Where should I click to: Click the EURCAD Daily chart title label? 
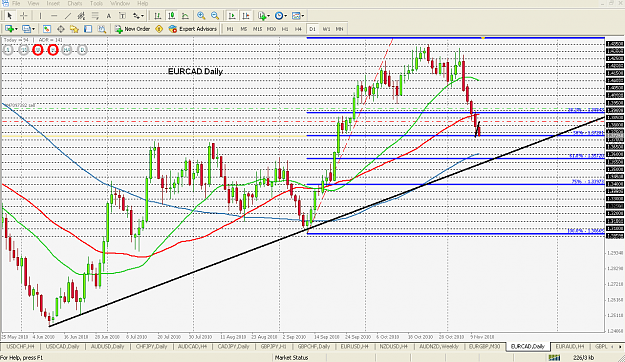(195, 71)
